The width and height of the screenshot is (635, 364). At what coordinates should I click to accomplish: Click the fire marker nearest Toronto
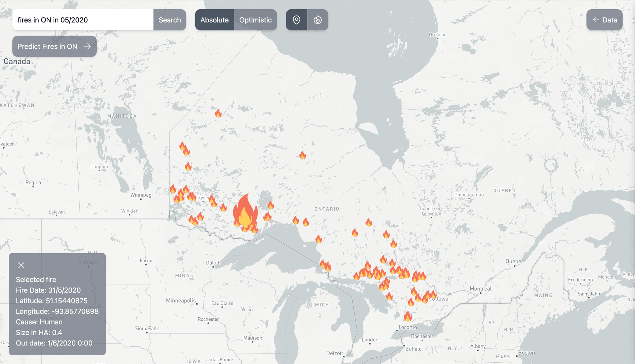pos(408,316)
